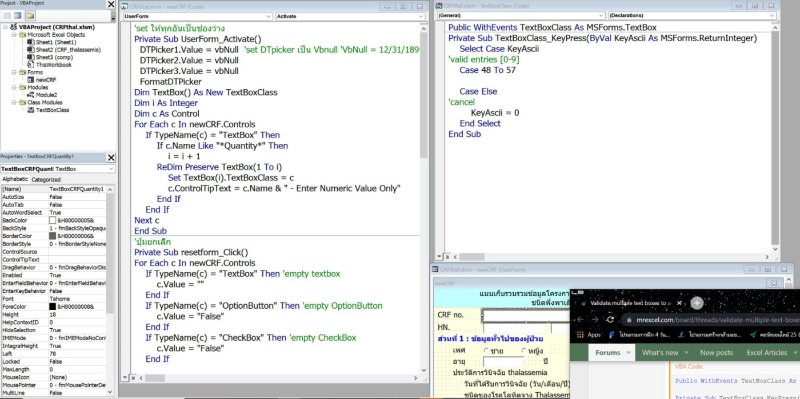
Task: Close the Properties panel
Action: [x=111, y=157]
